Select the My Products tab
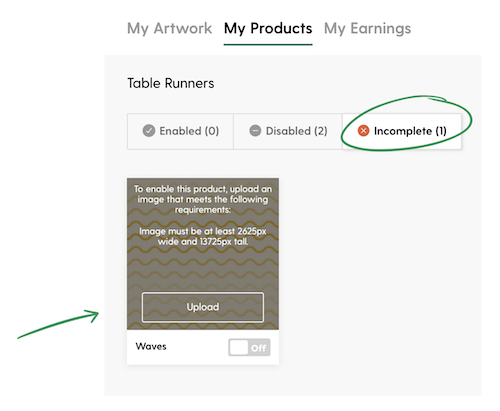The image size is (500, 411). [x=268, y=28]
